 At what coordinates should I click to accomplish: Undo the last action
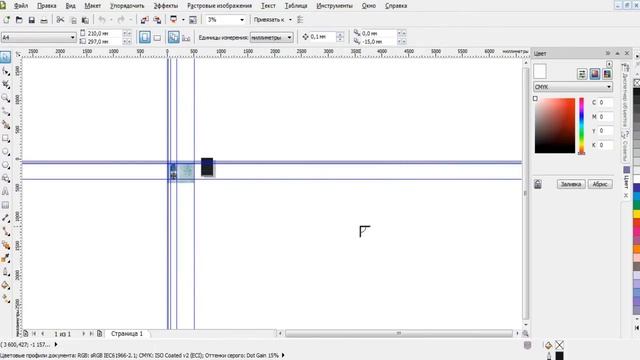102,20
